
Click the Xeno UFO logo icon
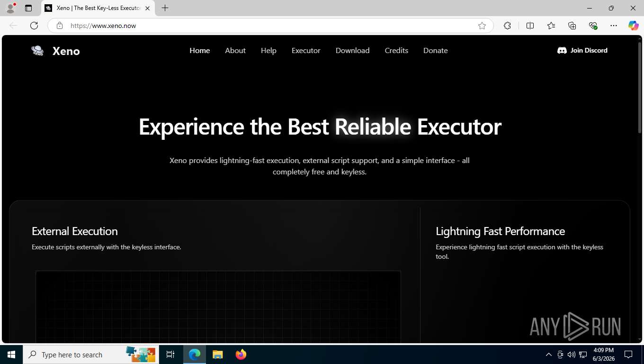tap(37, 51)
